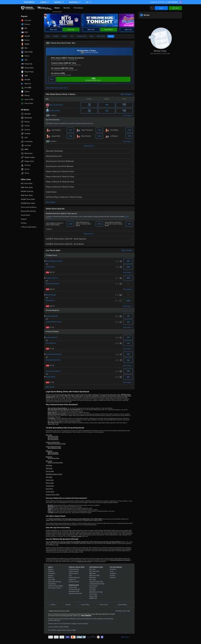Open More Wagers for Devils @ Sabres
201x644 pixels.
(127, 94)
